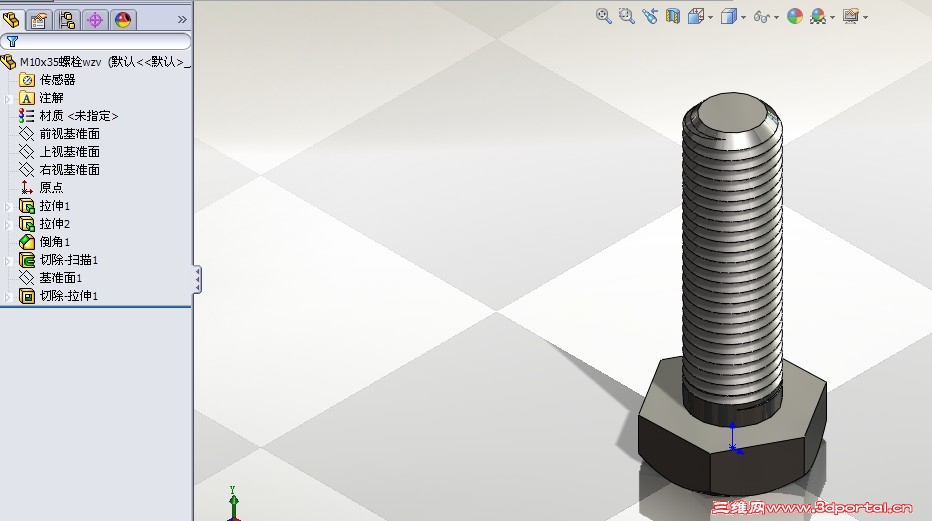This screenshot has width=932, height=521.
Task: Open Edit Appearance color ball
Action: (x=795, y=17)
